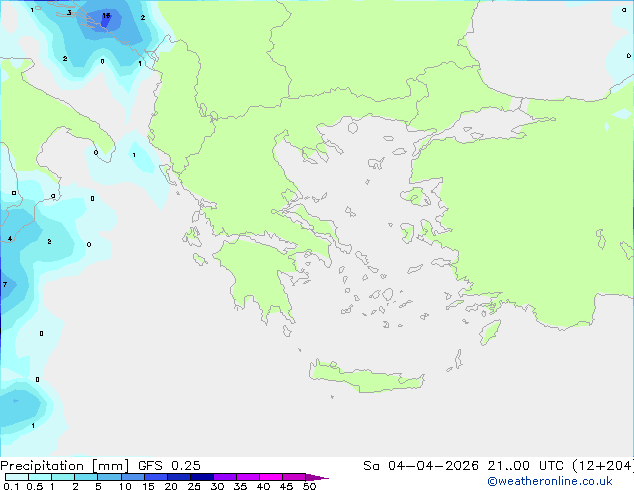Click the weatheronline.co.uk link

click(550, 481)
